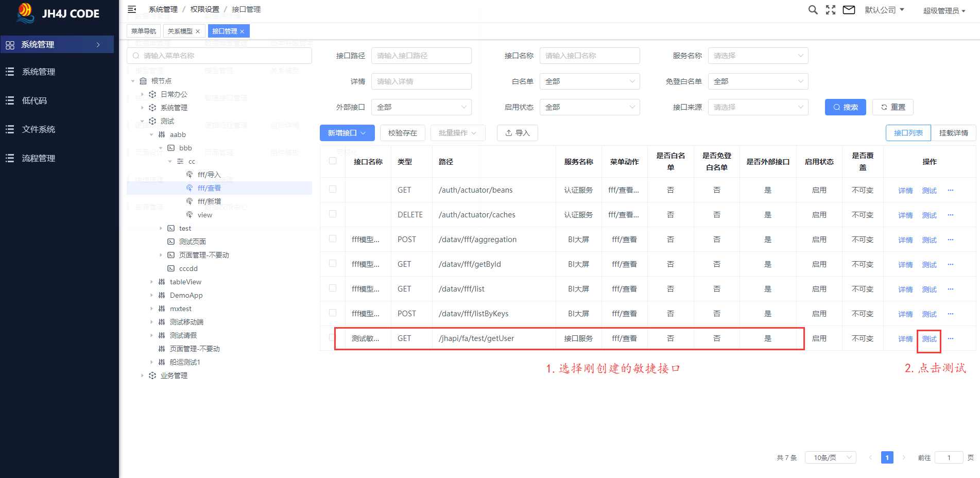Open more actions for /jhapi/fa/test/getUser row
980x478 pixels.
point(951,338)
